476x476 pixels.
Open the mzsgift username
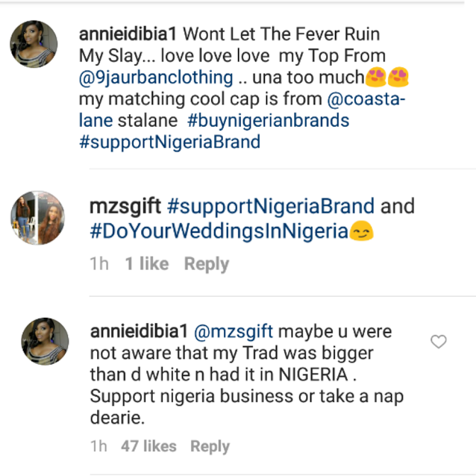coord(125,207)
